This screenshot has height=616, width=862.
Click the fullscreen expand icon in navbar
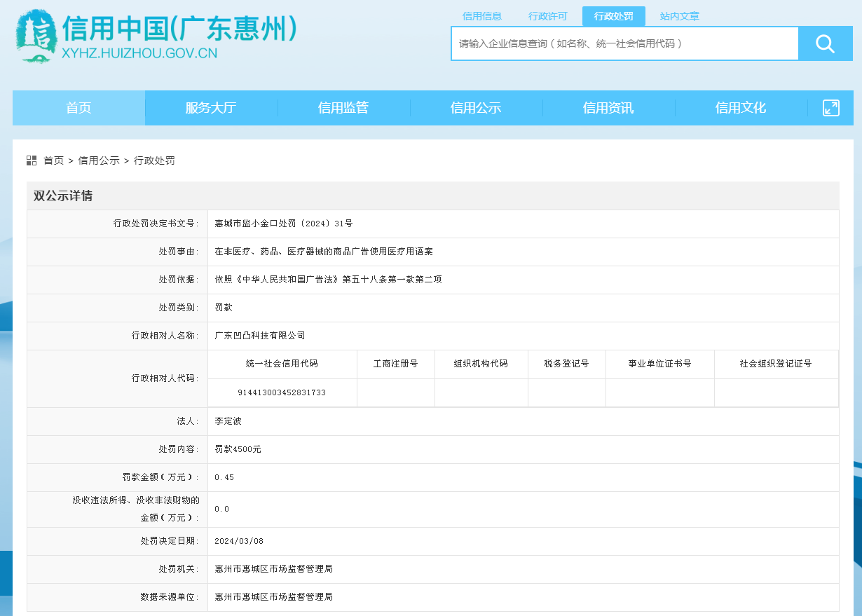(x=830, y=108)
